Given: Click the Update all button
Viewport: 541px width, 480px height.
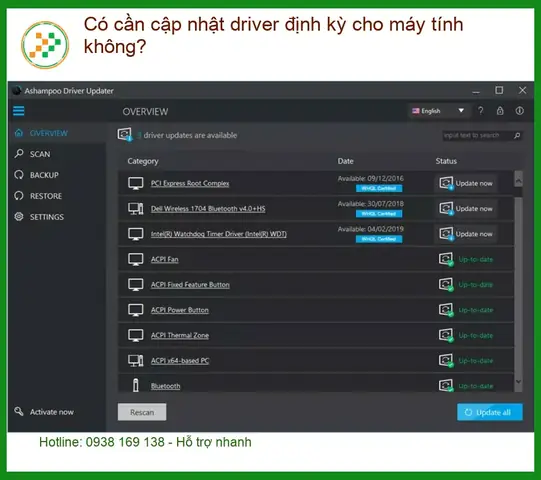Looking at the screenshot, I should [490, 412].
